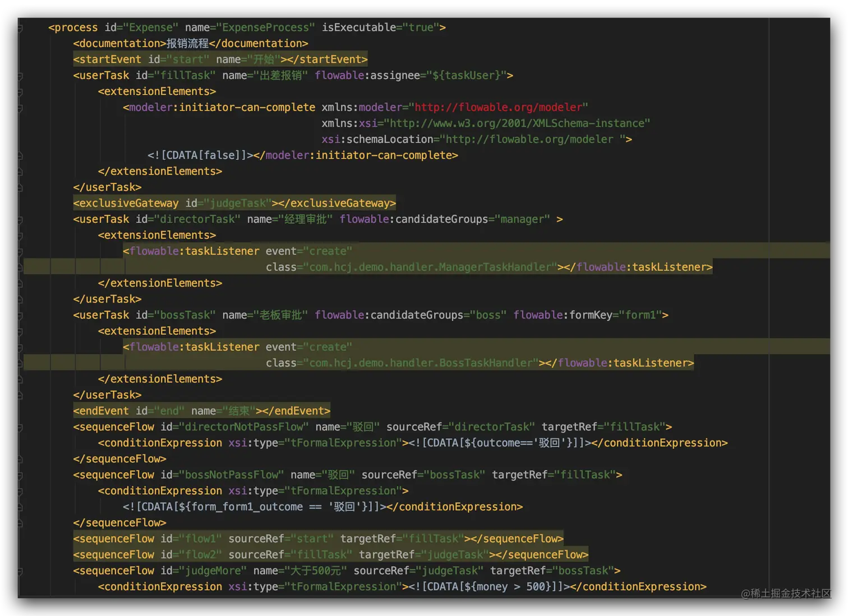This screenshot has width=848, height=616.
Task: Click the expression ${outcome=='驳回'}
Action: click(519, 443)
